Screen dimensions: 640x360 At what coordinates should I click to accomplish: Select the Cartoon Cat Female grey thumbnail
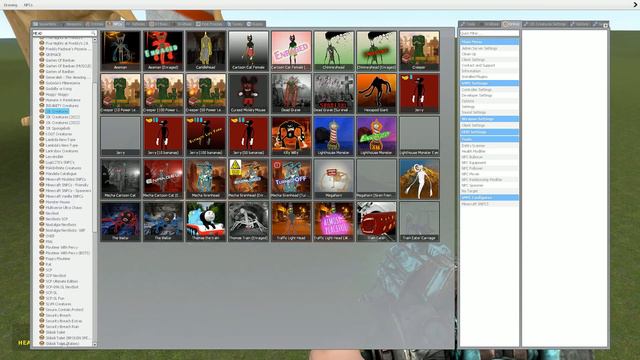(248, 51)
